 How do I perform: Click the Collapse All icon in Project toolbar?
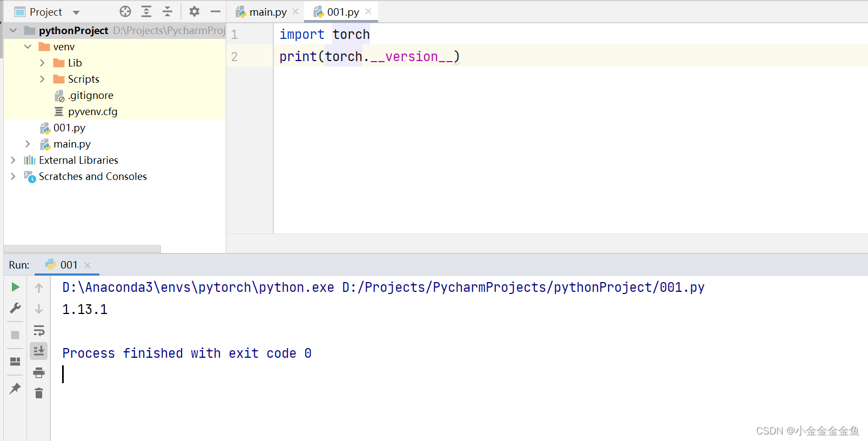(x=167, y=11)
